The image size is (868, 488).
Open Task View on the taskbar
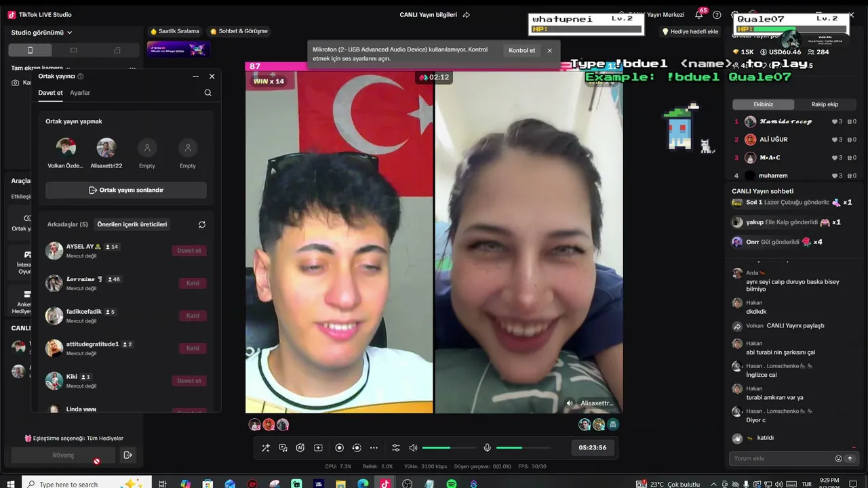[163, 483]
